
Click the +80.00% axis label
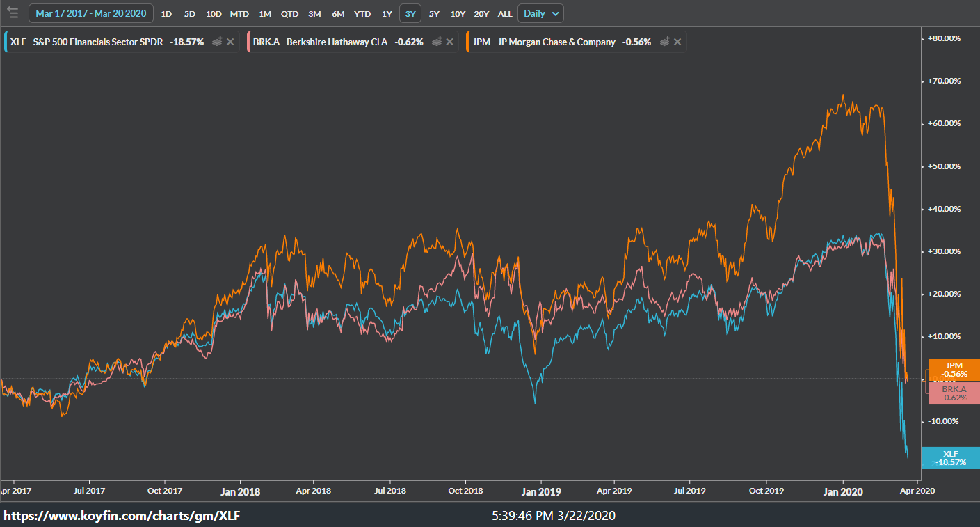944,38
